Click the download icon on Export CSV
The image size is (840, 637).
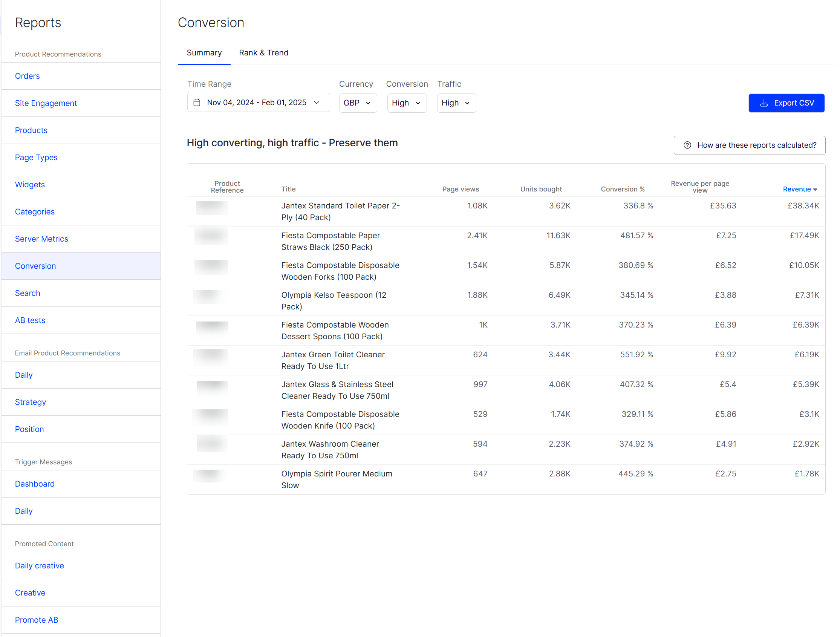pyautogui.click(x=763, y=103)
